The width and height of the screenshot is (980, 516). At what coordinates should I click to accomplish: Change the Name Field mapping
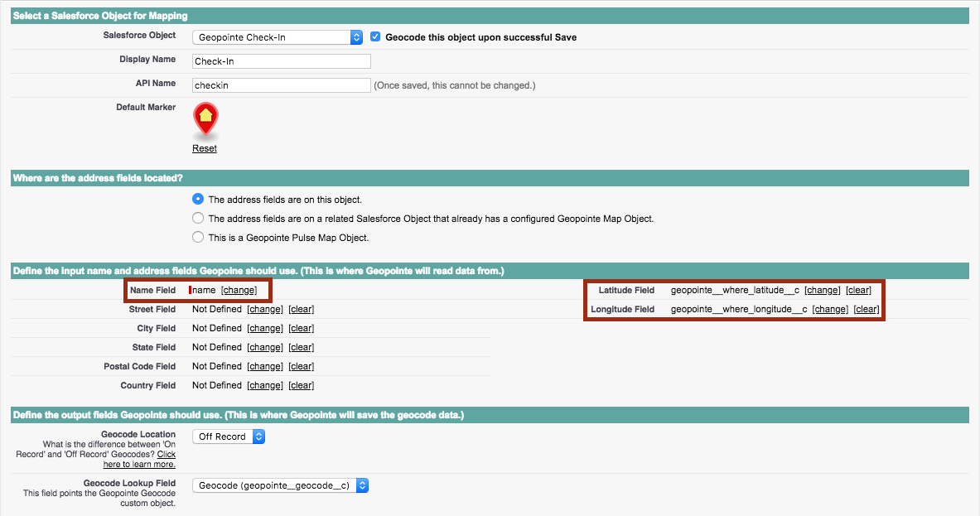[x=239, y=291]
